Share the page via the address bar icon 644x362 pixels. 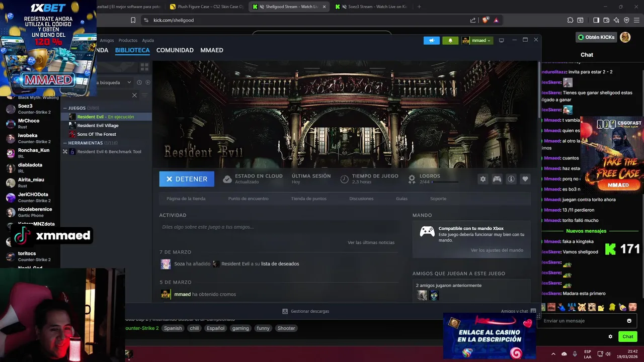tap(473, 20)
